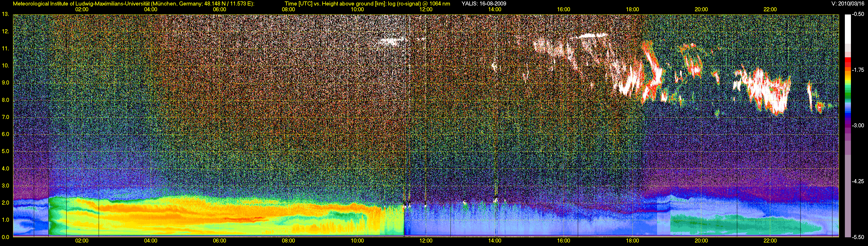Click the 20:00 label on the top axis
This screenshot has height=246, width=868.
pos(701,10)
